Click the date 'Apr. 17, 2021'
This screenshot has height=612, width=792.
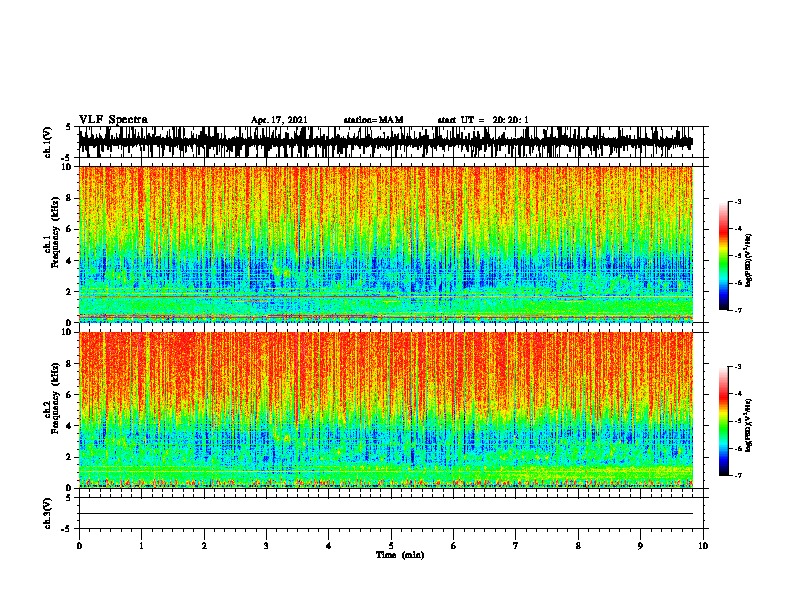click(279, 120)
